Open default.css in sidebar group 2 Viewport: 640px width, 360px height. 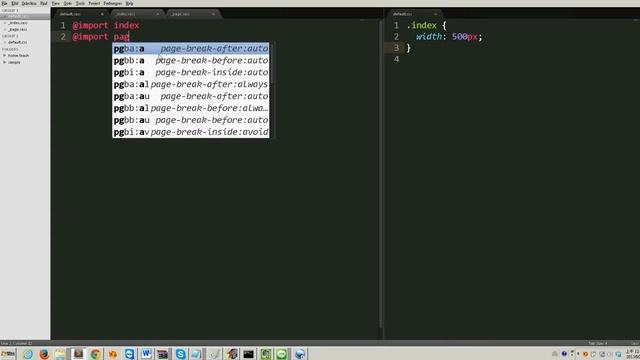pyautogui.click(x=18, y=42)
